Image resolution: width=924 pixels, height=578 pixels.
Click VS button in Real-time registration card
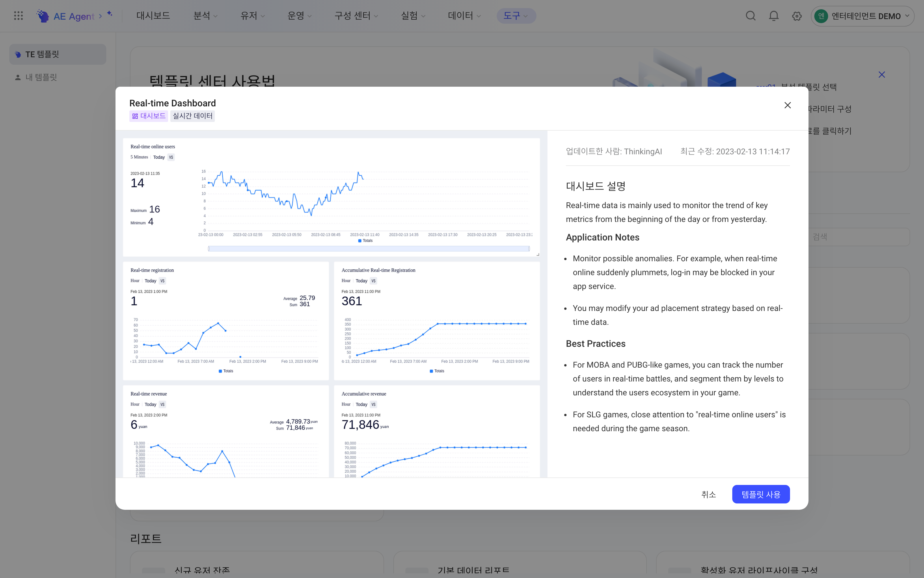tap(162, 281)
